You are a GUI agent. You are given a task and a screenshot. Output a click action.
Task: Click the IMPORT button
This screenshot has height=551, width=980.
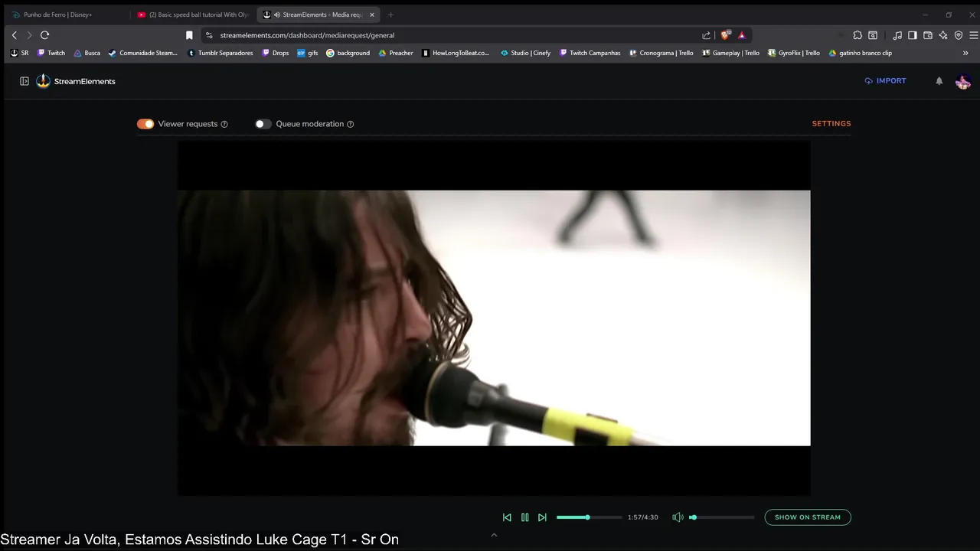click(885, 81)
